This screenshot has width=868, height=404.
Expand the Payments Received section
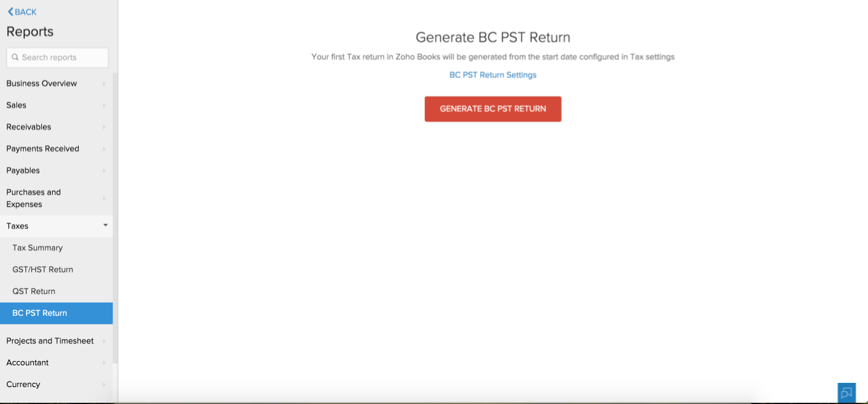tap(56, 149)
